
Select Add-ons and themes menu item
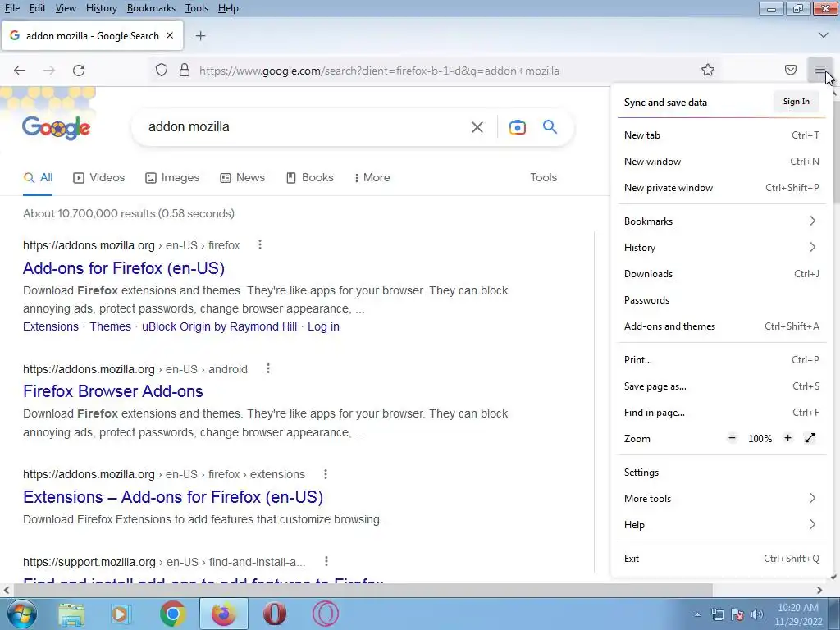pos(722,326)
